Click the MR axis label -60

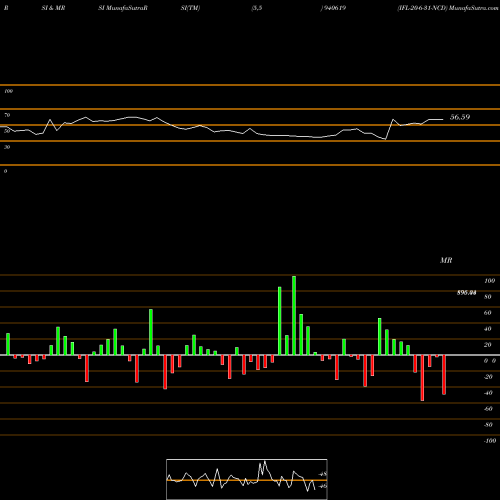coord(488,409)
